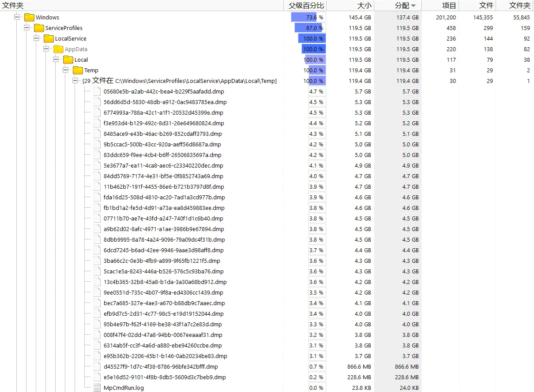Click the ServiceProfiles folder icon
Viewport: 534px width, 392px height.
(39, 28)
